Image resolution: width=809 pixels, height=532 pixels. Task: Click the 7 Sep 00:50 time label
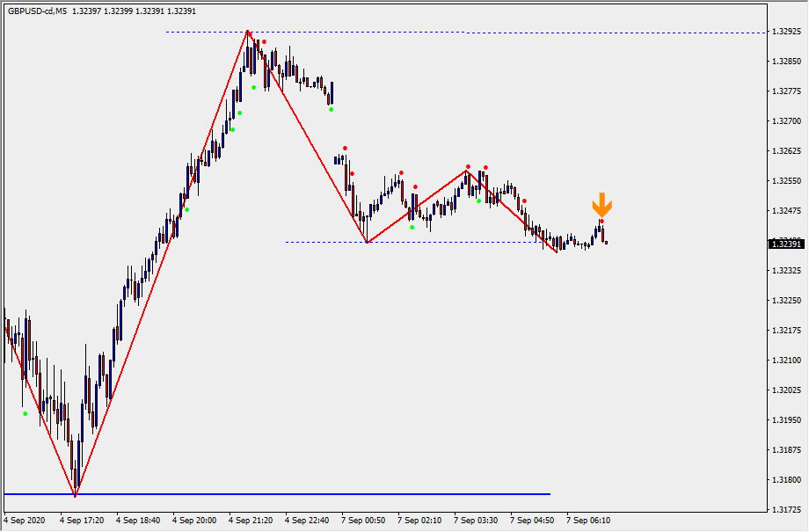363,520
